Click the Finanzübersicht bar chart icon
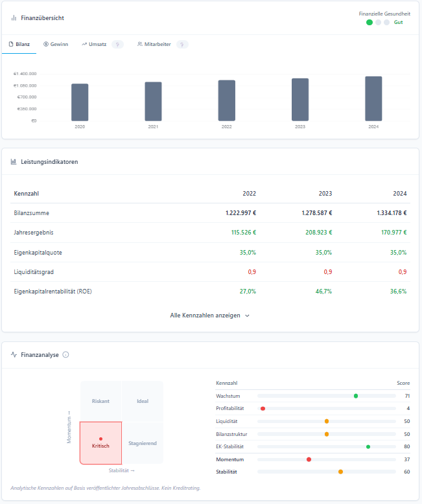The image size is (422, 504). click(14, 18)
